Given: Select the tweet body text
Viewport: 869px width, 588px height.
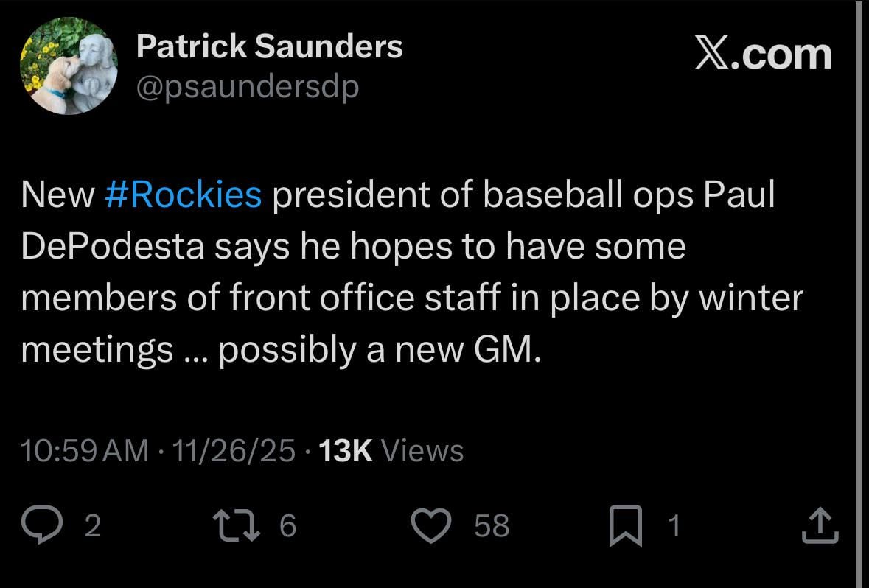Looking at the screenshot, I should tap(413, 270).
